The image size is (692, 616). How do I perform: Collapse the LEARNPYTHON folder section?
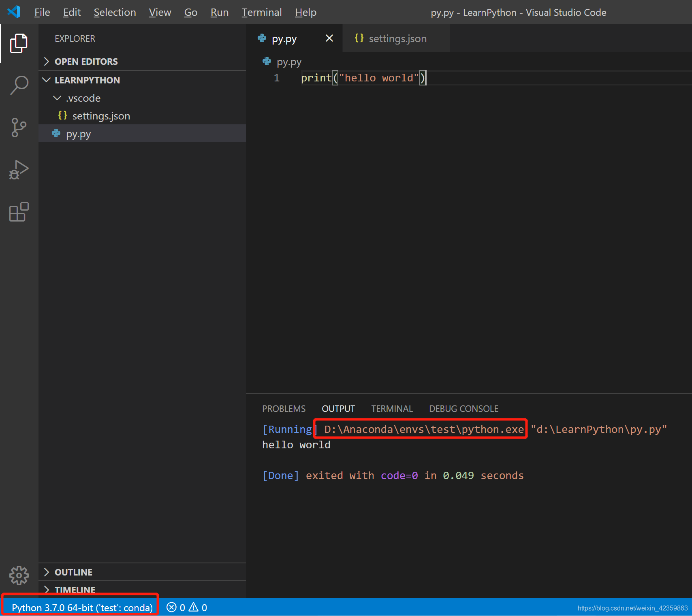[x=142, y=80]
